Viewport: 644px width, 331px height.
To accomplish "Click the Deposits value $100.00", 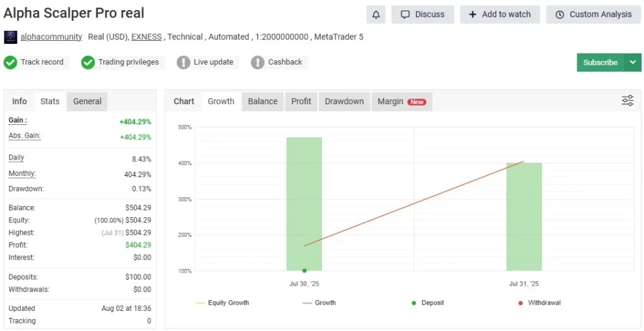I will coord(138,277).
